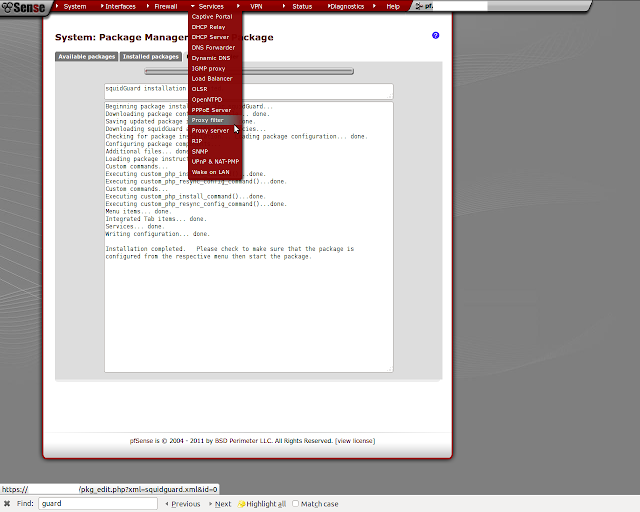The height and width of the screenshot is (512, 640).
Task: Select UPnP & NAT-PMP menu entry
Action: [215, 162]
